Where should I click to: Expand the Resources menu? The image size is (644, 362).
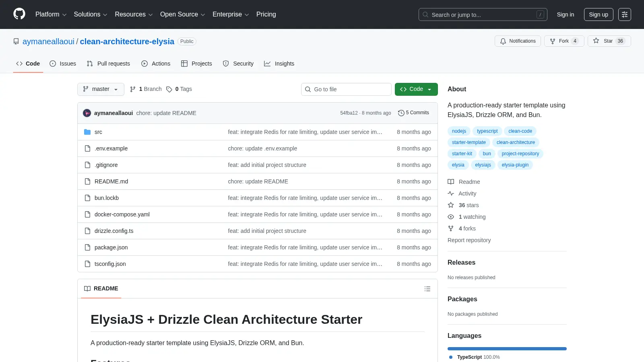coord(134,14)
